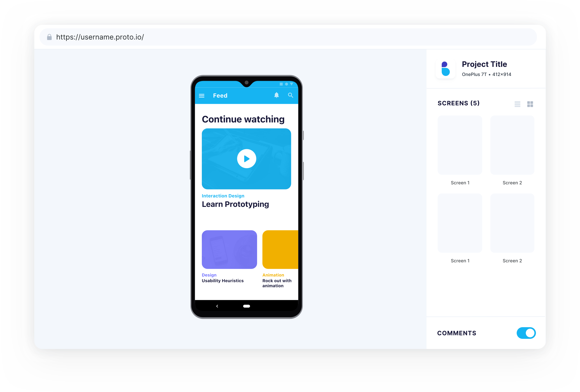Click the Interaction Design category label
The image size is (580, 392).
tap(223, 195)
